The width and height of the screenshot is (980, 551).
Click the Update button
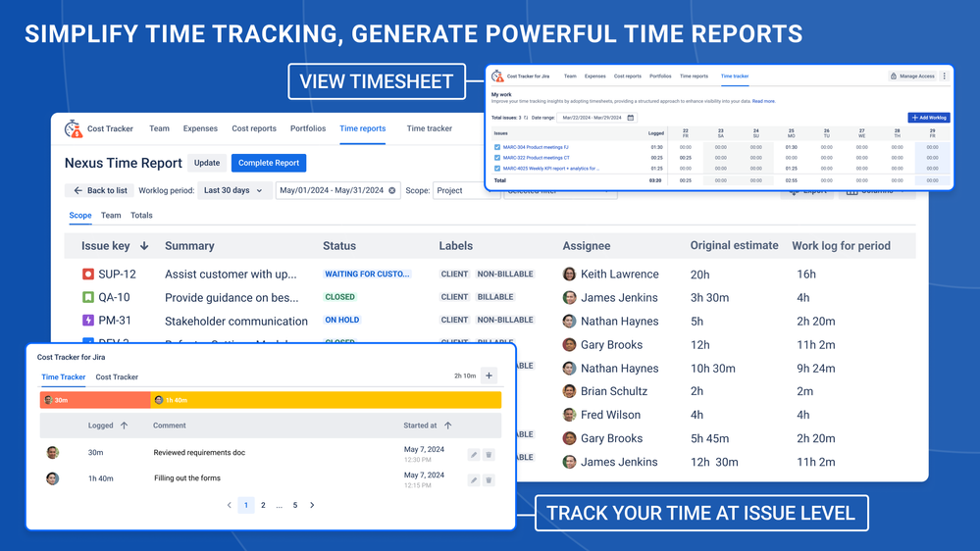[x=207, y=163]
